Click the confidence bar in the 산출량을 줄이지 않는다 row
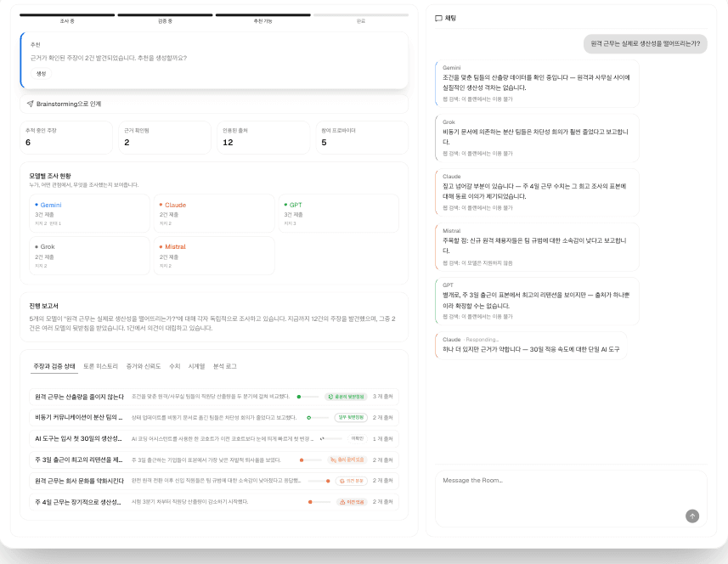The width and height of the screenshot is (728, 564). point(308,397)
